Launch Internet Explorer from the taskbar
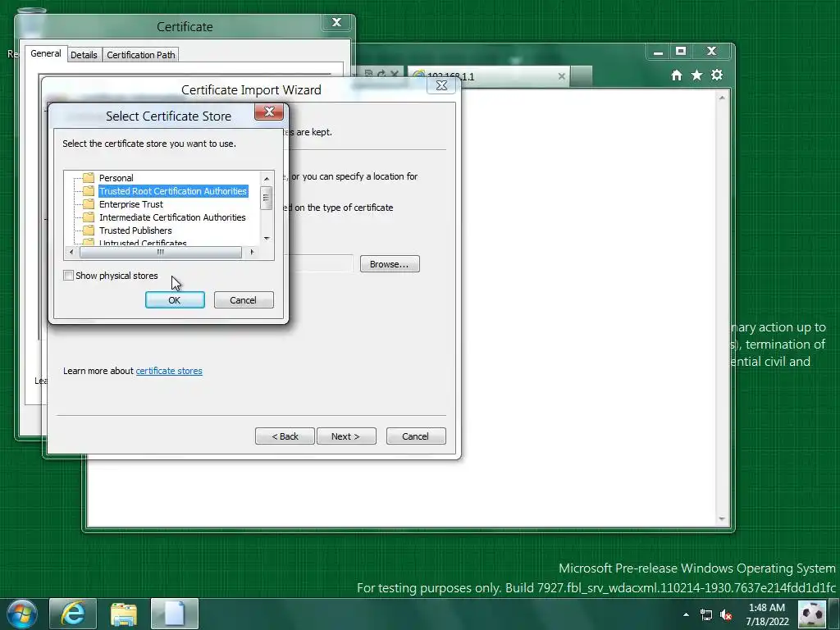840x630 pixels. click(73, 614)
